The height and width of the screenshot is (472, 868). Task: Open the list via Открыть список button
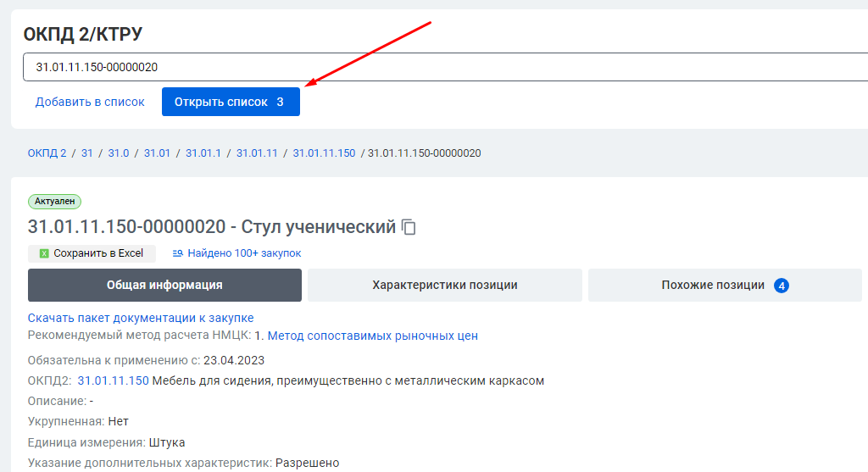point(231,102)
